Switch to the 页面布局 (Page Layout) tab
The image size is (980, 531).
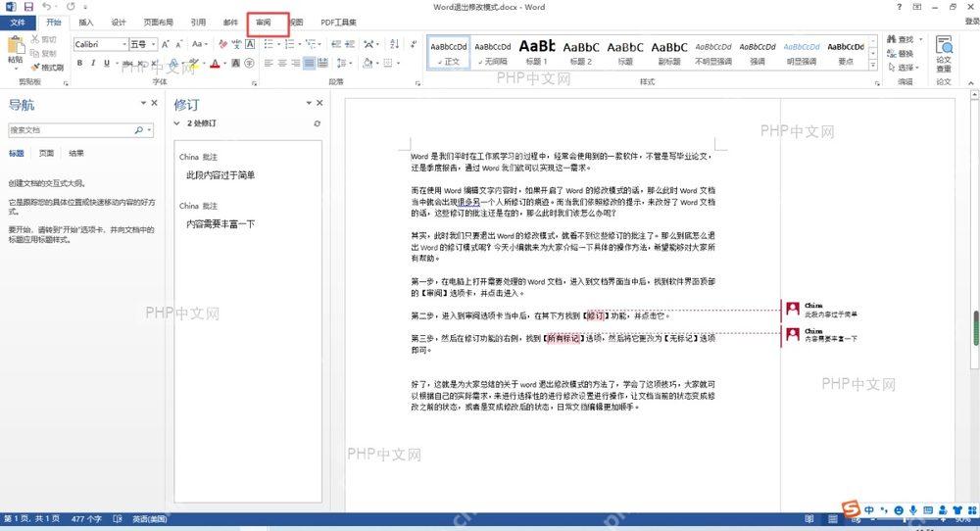point(158,23)
